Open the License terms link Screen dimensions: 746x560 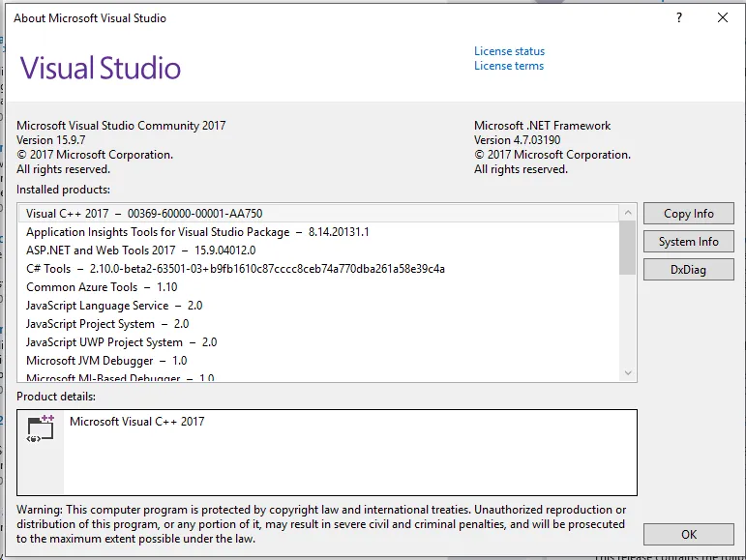pyautogui.click(x=509, y=66)
